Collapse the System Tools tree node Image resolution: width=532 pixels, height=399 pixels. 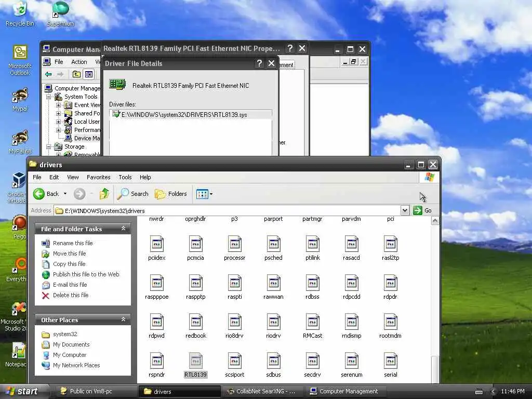[48, 97]
